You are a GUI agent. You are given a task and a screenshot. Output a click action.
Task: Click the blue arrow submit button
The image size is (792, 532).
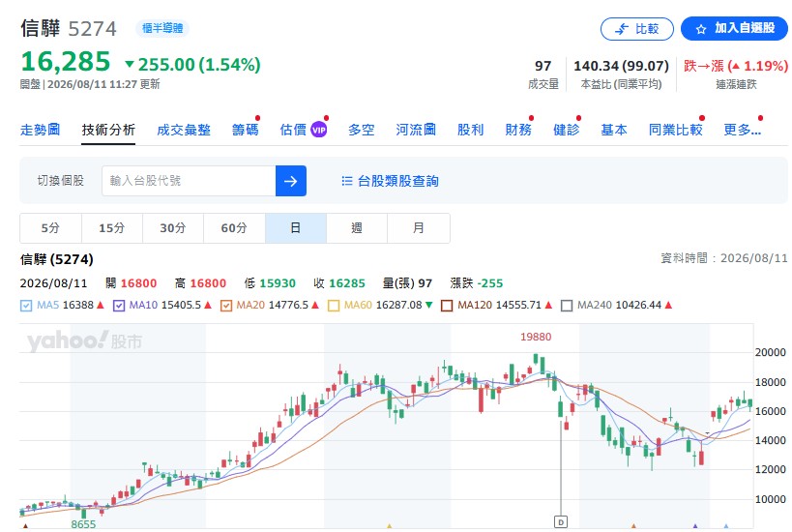(x=291, y=181)
